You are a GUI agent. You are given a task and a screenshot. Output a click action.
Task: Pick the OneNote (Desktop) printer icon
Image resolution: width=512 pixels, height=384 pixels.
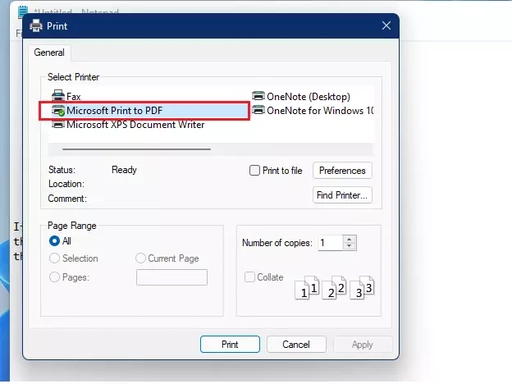[x=258, y=96]
